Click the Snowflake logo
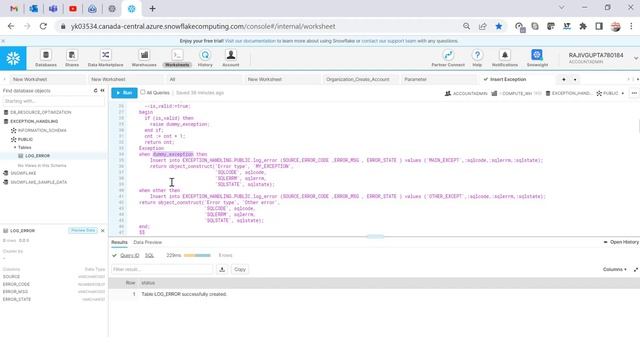Viewport: 640px width, 360px height. (13, 58)
